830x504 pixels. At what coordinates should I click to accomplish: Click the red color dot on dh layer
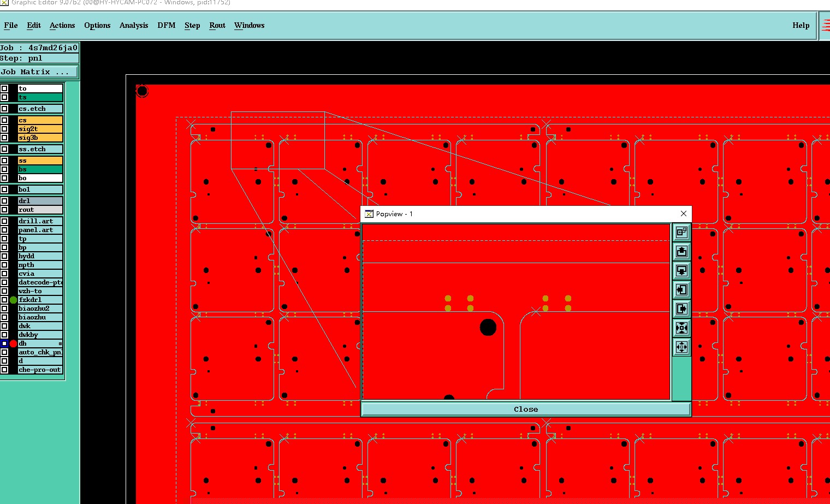point(13,343)
